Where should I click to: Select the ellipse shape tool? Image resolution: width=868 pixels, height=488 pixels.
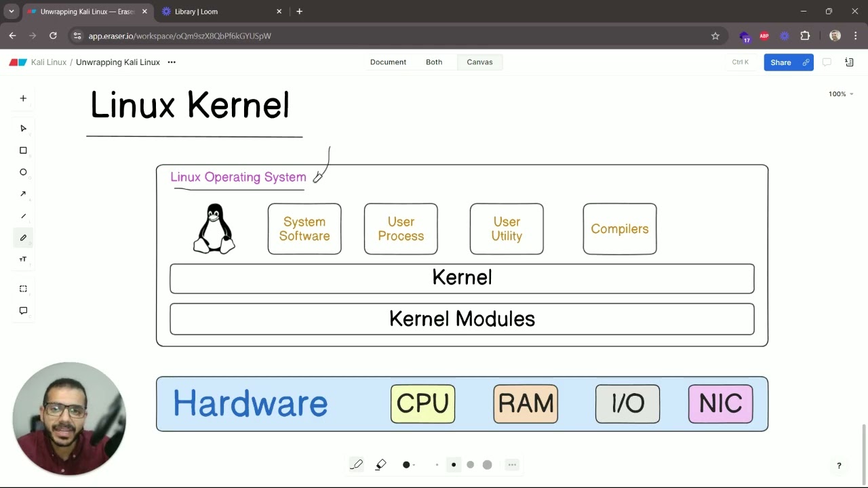coord(23,172)
